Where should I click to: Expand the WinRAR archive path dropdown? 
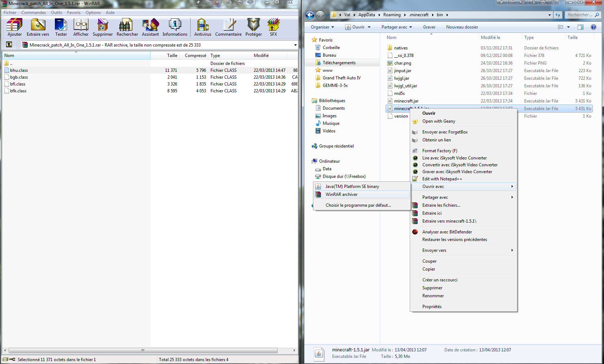(x=295, y=45)
